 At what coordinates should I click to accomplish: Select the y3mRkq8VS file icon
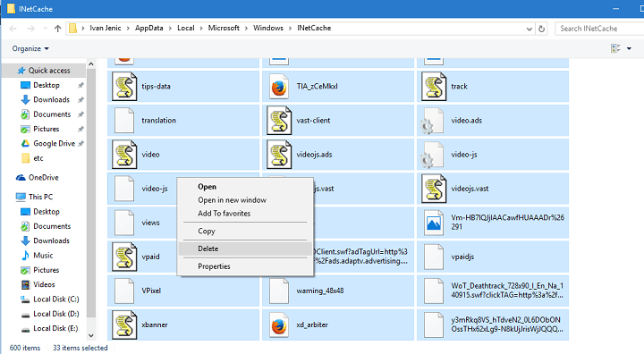[434, 324]
